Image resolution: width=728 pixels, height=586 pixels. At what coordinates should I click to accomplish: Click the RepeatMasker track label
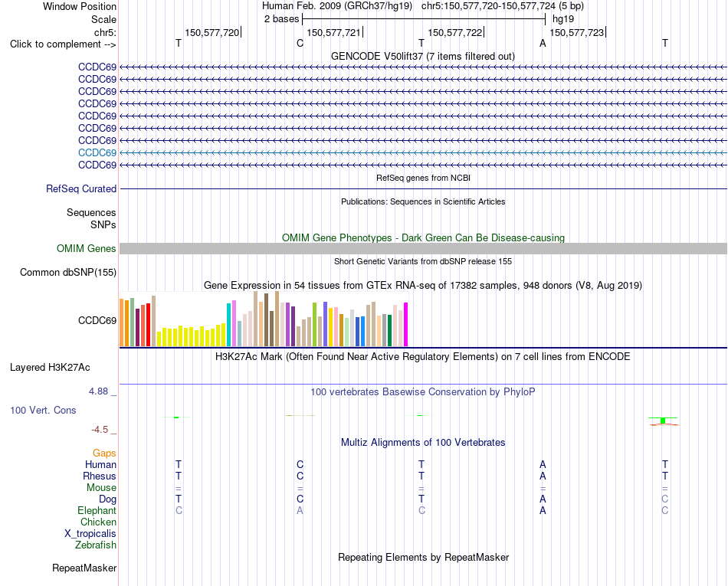click(x=84, y=568)
